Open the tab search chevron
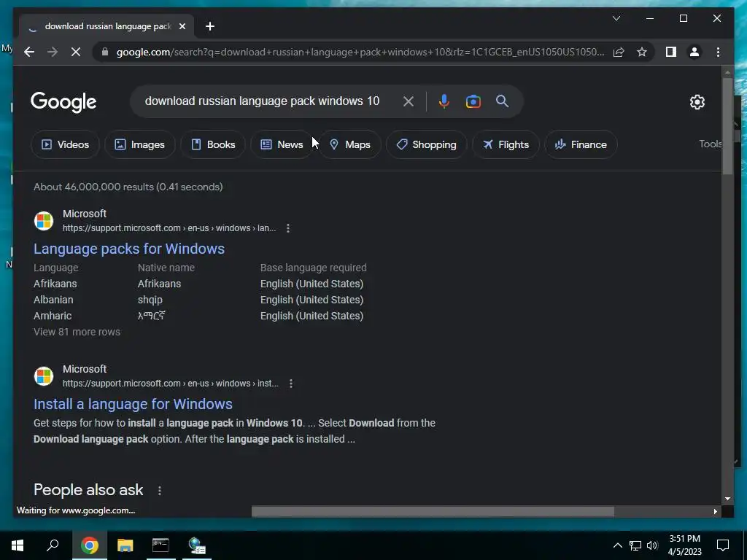This screenshot has width=747, height=560. pos(616,18)
